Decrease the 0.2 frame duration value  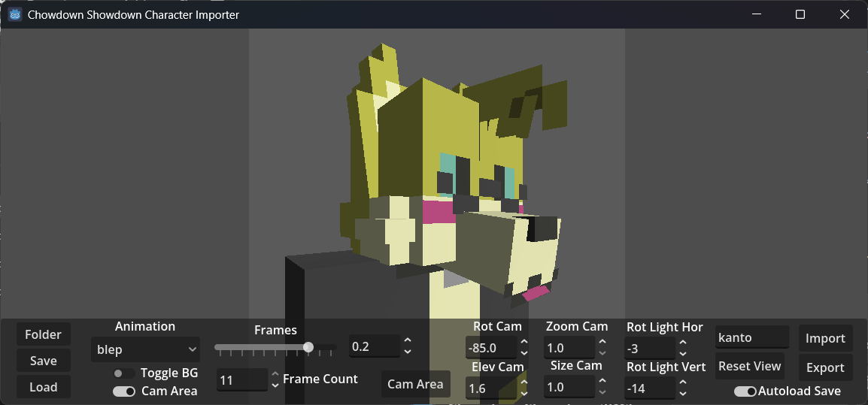coord(408,352)
